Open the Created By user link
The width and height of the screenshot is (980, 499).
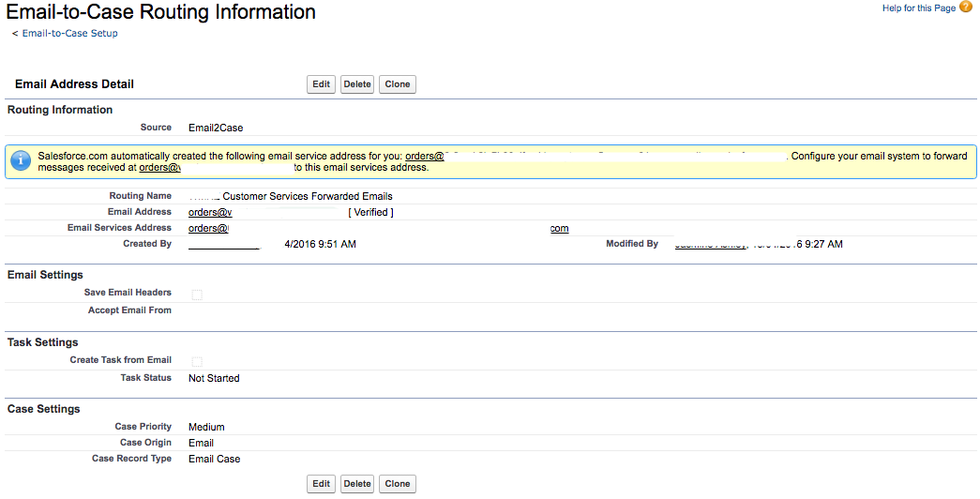pyautogui.click(x=223, y=245)
